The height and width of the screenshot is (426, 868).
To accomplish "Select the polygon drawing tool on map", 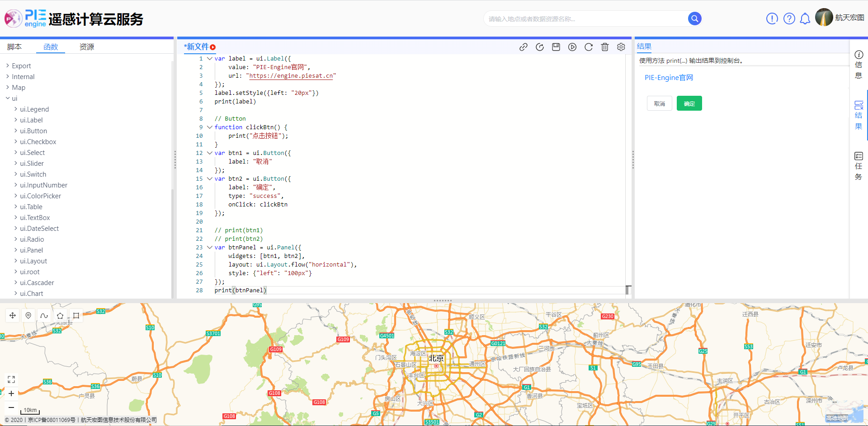I will (x=60, y=316).
